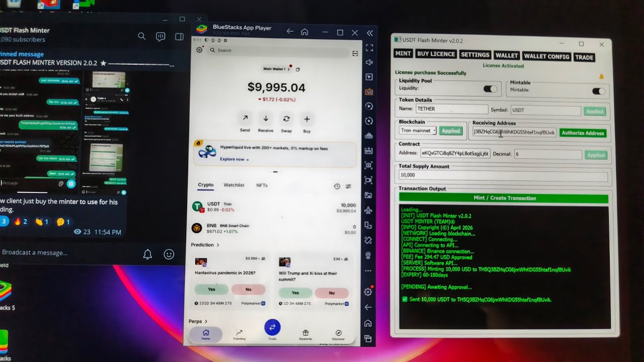Open the BlueStacks sidebar settings gear
This screenshot has height=362, width=644.
(368, 292)
